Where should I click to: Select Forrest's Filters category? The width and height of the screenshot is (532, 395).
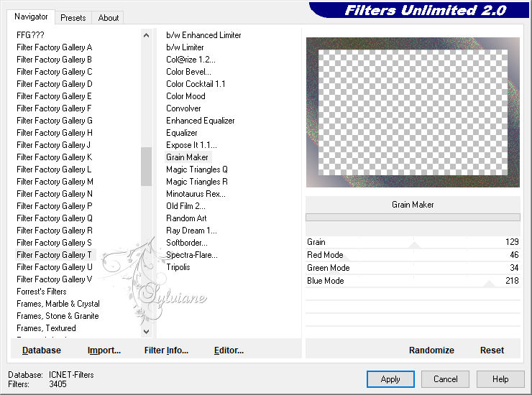coord(42,292)
